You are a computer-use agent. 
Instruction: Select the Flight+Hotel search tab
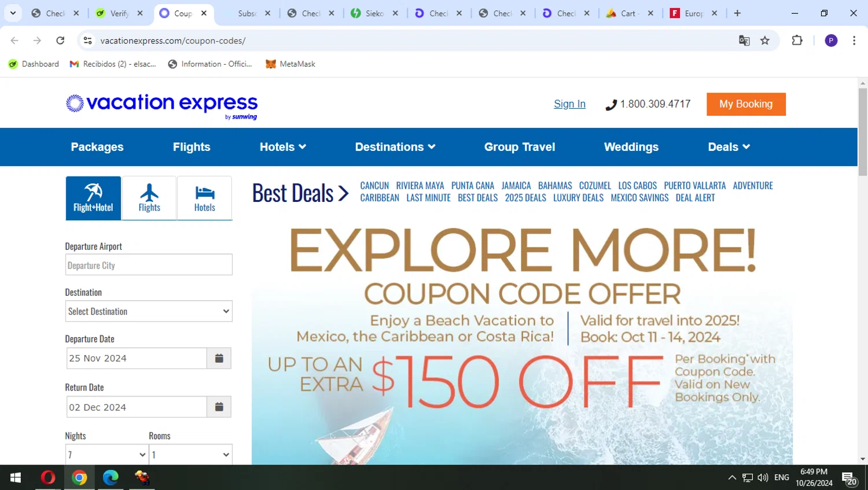(x=93, y=198)
